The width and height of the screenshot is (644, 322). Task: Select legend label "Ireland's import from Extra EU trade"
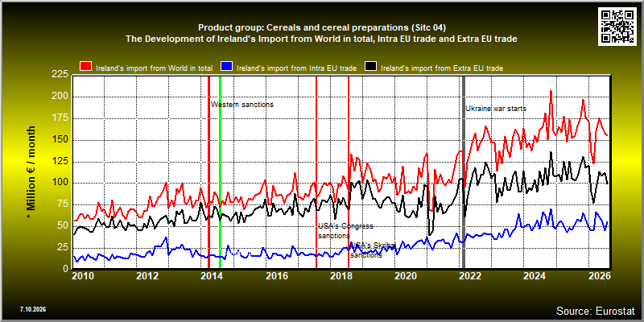[442, 68]
